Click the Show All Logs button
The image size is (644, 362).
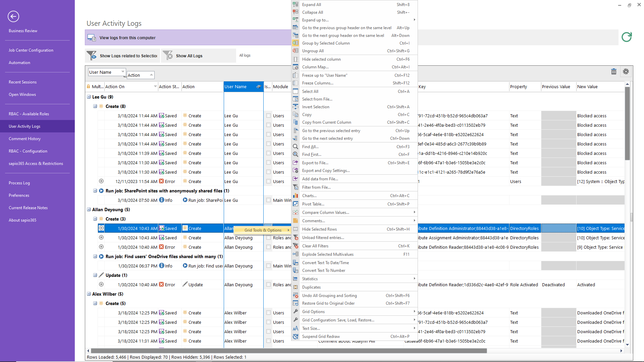[199, 56]
